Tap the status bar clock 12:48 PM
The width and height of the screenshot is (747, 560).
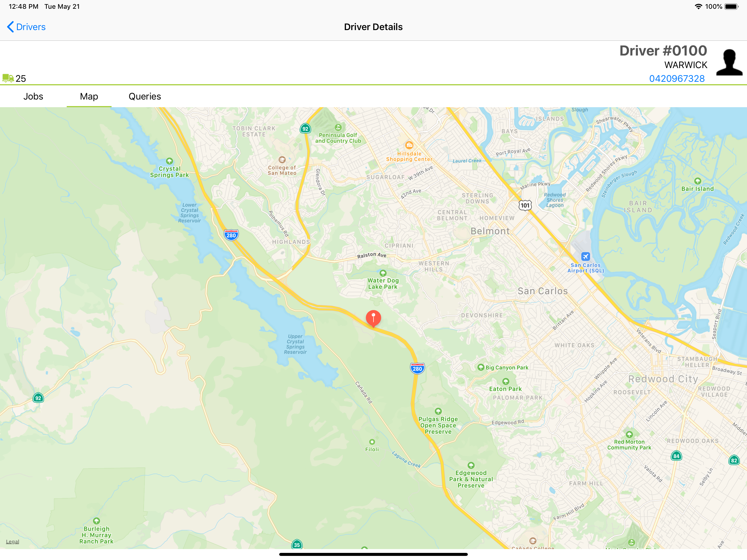coord(23,6)
